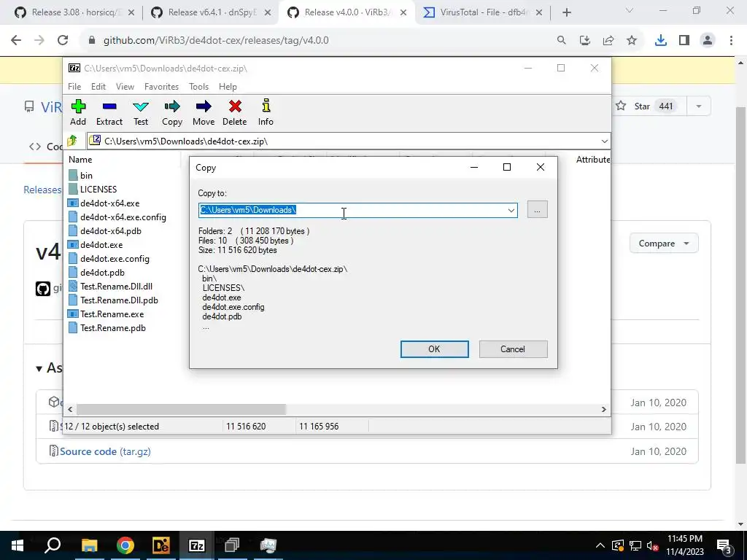Switch to the VirusTotal tab
The width and height of the screenshot is (747, 560).
pos(483,12)
